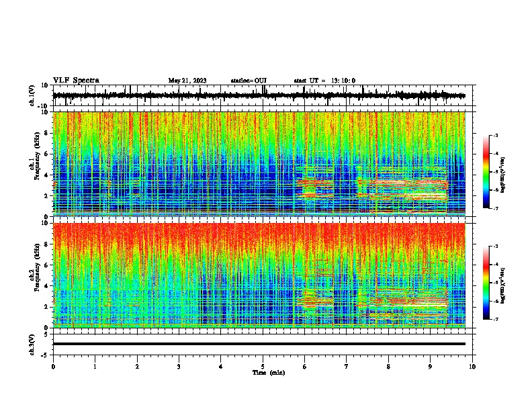
Task: Click the "VLF Spectra" title text
Action: click(x=76, y=81)
